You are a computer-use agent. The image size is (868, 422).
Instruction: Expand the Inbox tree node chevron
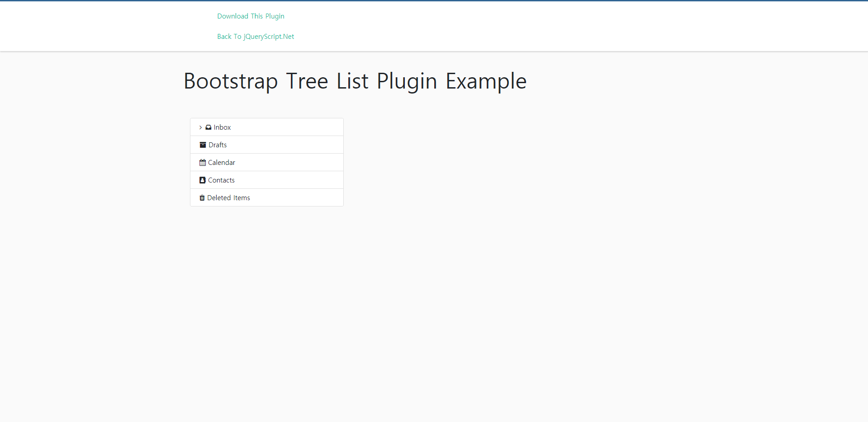pos(200,127)
